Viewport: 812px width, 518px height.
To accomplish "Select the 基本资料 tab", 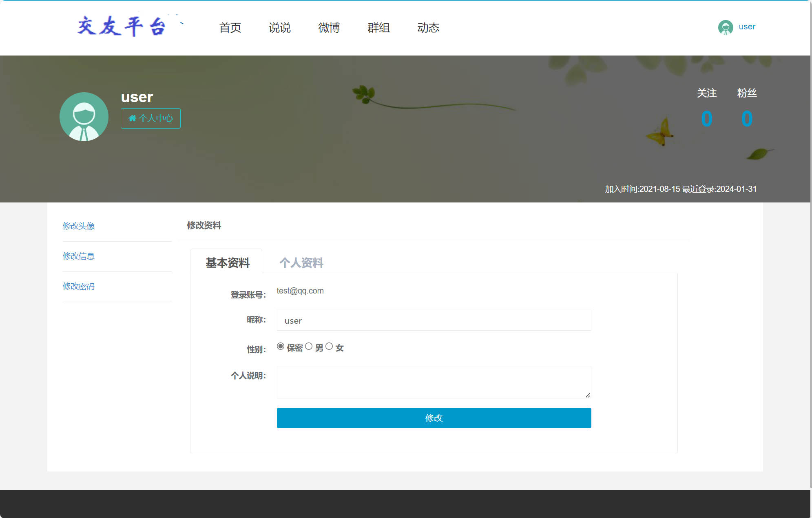I will [228, 263].
